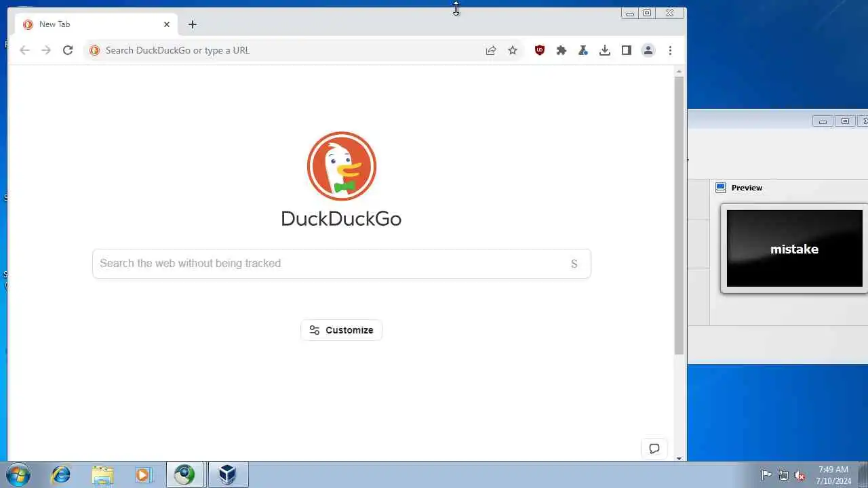The image size is (868, 488).
Task: Click the Preview header in VirtualBox window
Action: pos(747,188)
